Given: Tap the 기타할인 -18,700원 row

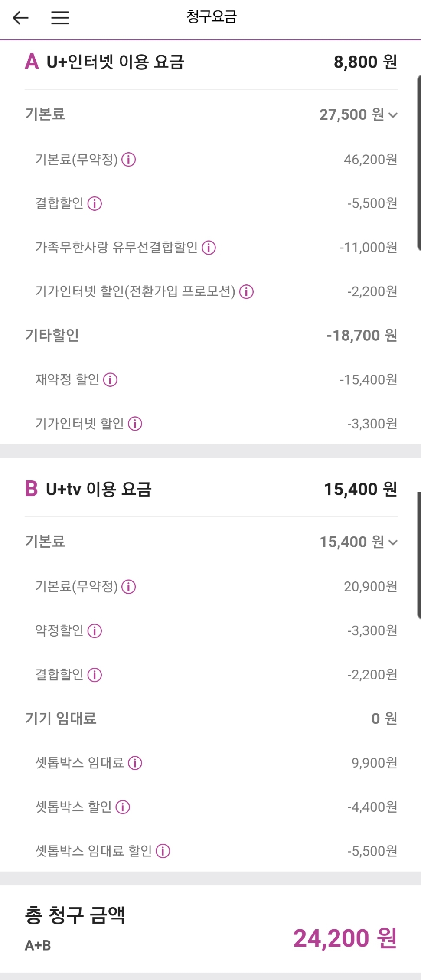Looking at the screenshot, I should pyautogui.click(x=211, y=335).
